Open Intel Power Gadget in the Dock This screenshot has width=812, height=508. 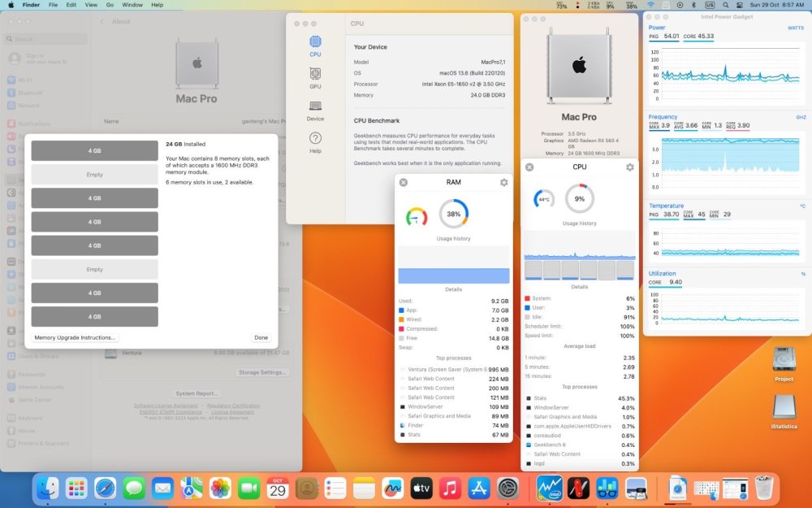(x=550, y=488)
